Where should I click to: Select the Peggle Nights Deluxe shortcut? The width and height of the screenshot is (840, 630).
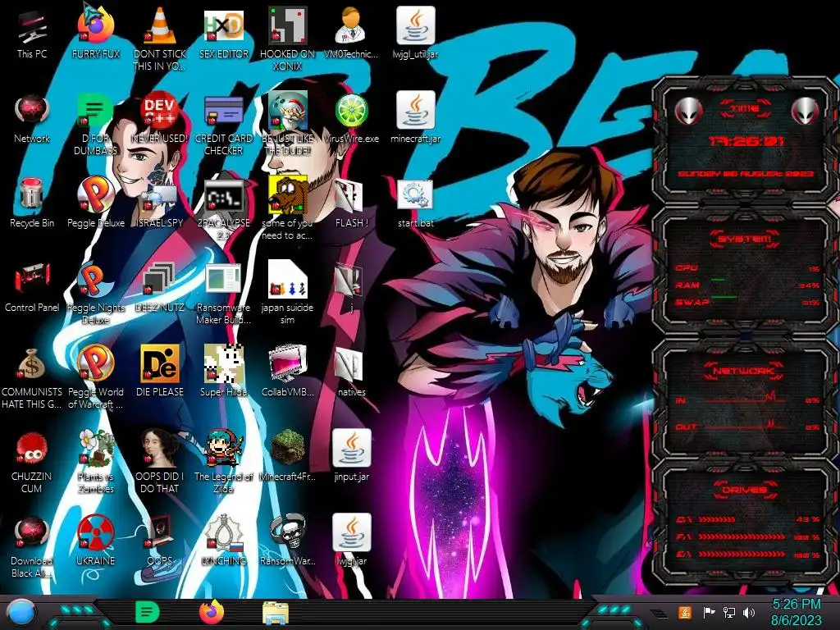pos(95,281)
